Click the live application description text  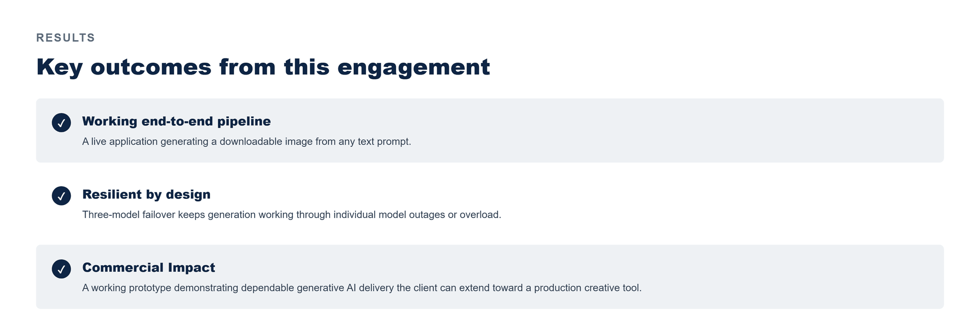click(x=246, y=142)
